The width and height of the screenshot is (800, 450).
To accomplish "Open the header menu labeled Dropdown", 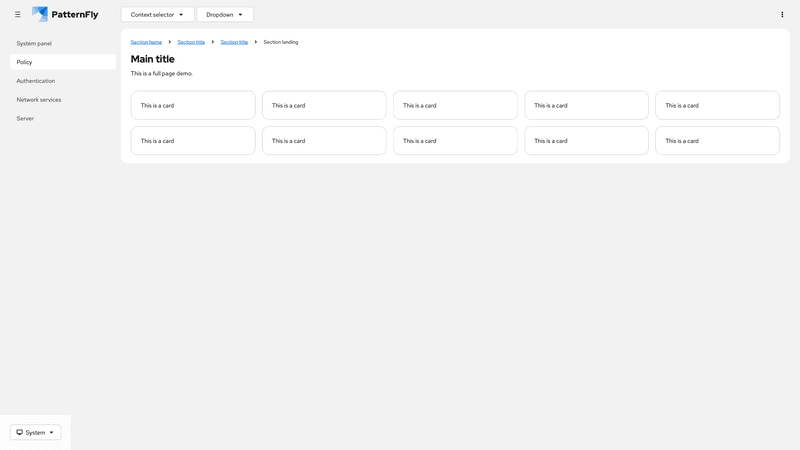I will pos(225,15).
